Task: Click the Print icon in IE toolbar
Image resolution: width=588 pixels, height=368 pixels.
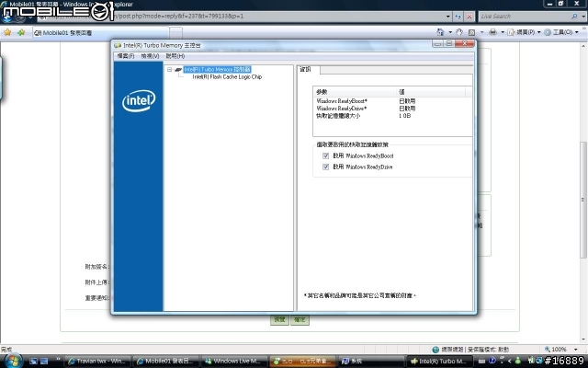Action: click(492, 32)
